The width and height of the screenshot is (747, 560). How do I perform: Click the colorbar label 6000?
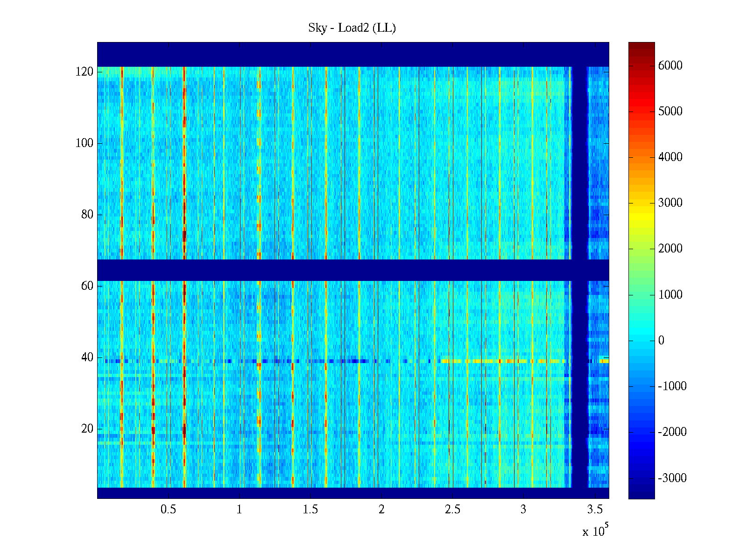click(670, 65)
